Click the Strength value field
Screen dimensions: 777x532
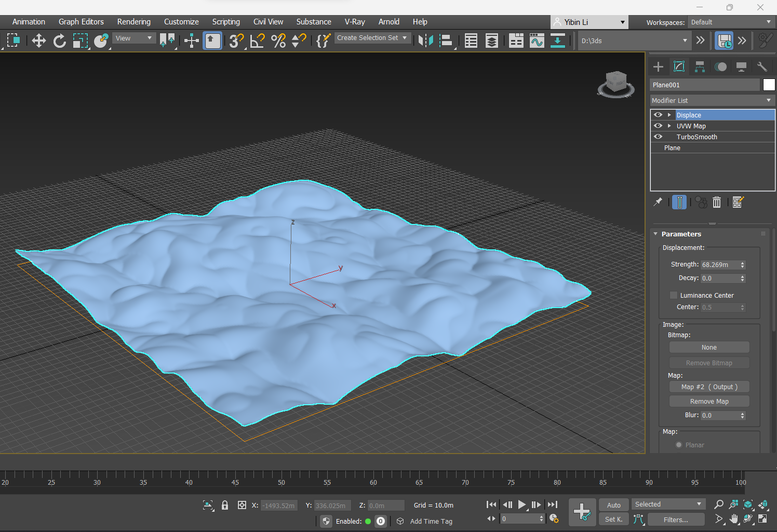[719, 264]
